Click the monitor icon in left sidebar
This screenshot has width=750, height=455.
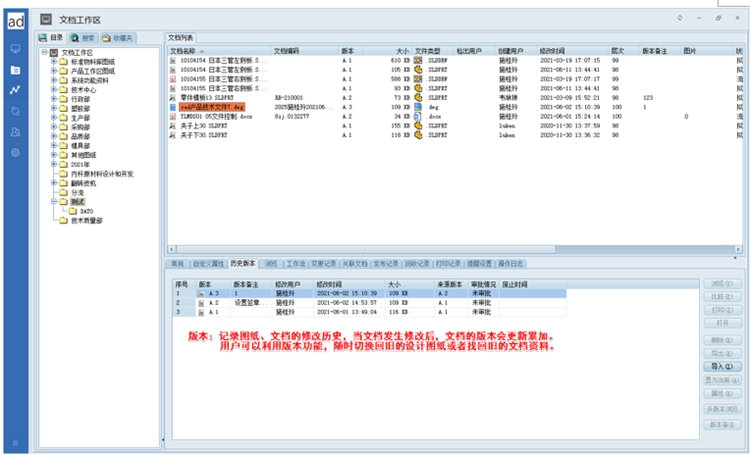tap(15, 48)
